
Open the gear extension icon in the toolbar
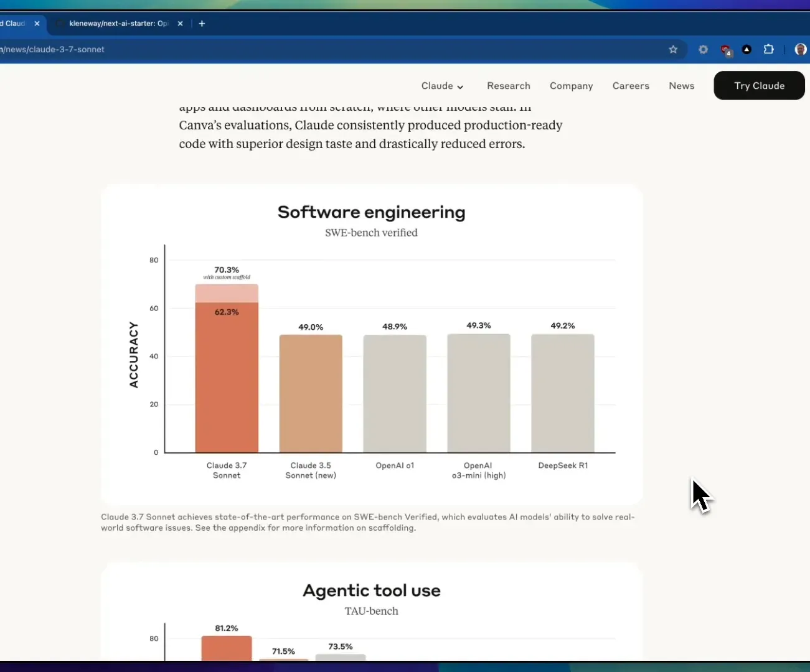(x=704, y=49)
